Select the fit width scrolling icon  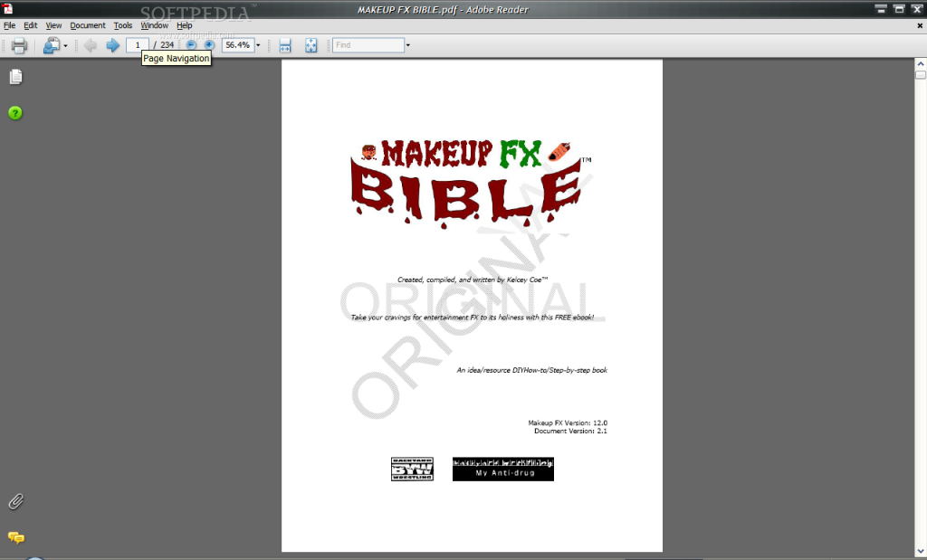(285, 45)
